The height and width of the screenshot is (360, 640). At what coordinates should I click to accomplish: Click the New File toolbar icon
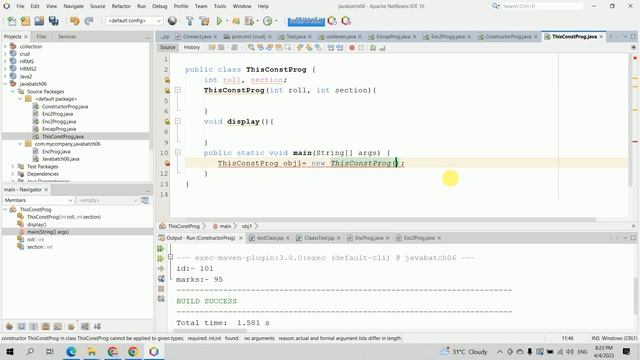(12, 21)
